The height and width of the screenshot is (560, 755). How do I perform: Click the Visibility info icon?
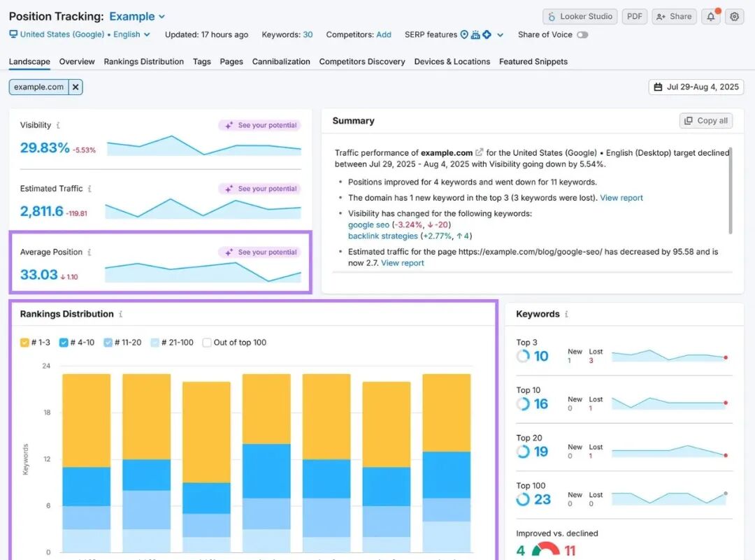click(x=58, y=125)
